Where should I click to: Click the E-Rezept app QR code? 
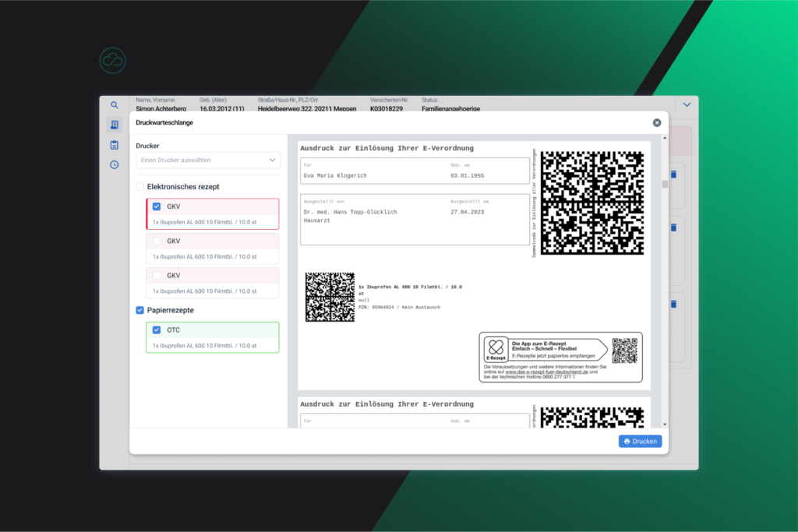(624, 351)
